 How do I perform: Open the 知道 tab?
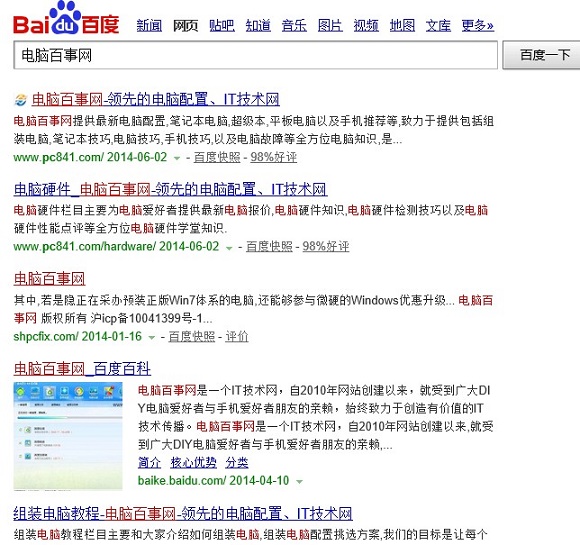tap(258, 26)
